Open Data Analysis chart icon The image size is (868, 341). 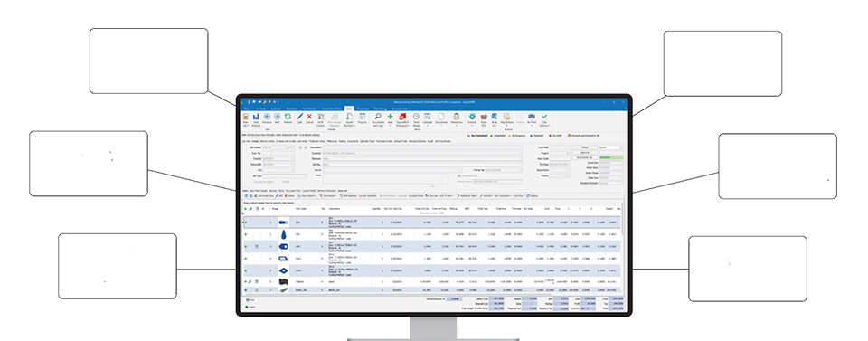coord(256,118)
